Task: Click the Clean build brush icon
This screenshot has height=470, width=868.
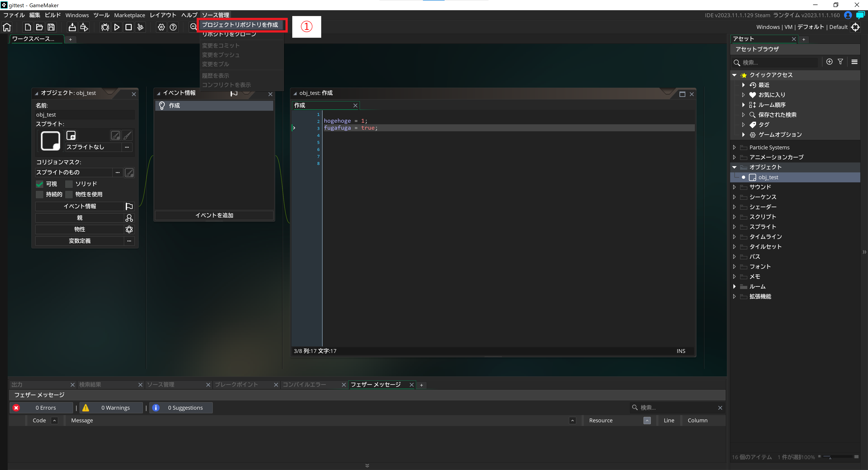Action: (141, 27)
